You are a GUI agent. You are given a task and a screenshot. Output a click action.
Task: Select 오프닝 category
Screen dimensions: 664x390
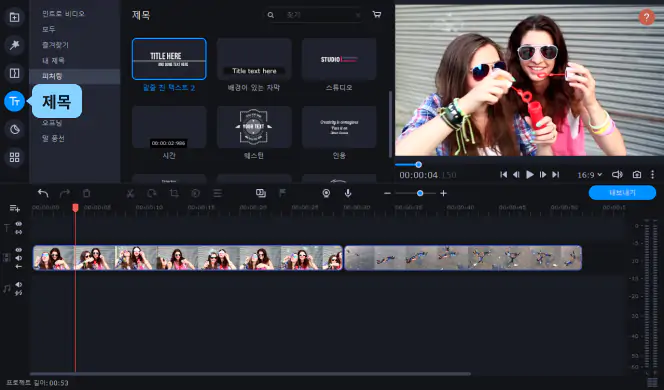pyautogui.click(x=52, y=123)
